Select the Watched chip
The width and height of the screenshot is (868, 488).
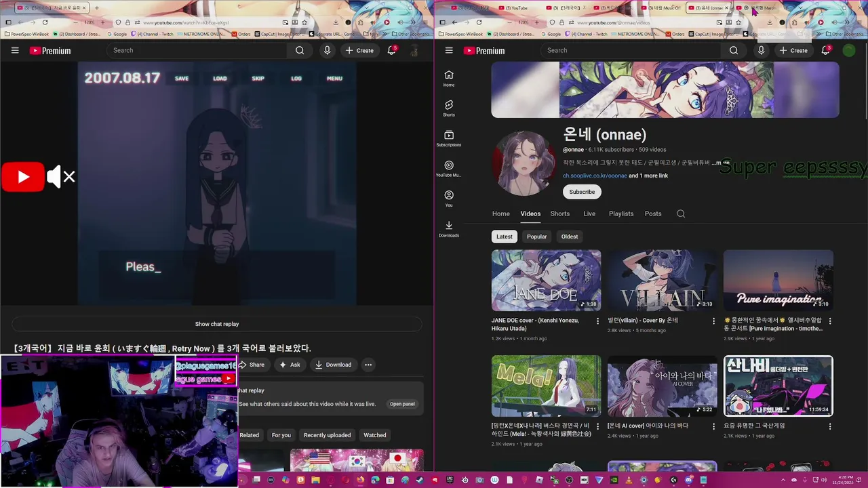point(375,435)
